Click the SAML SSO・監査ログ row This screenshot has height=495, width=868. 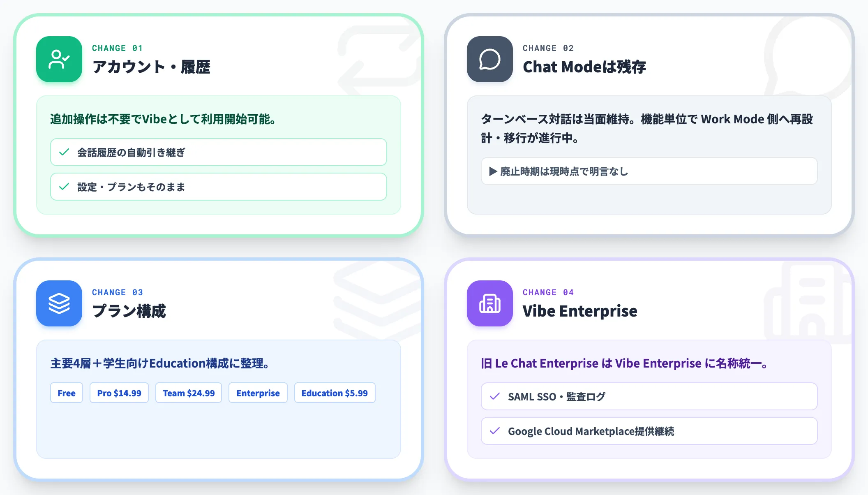[x=649, y=396]
